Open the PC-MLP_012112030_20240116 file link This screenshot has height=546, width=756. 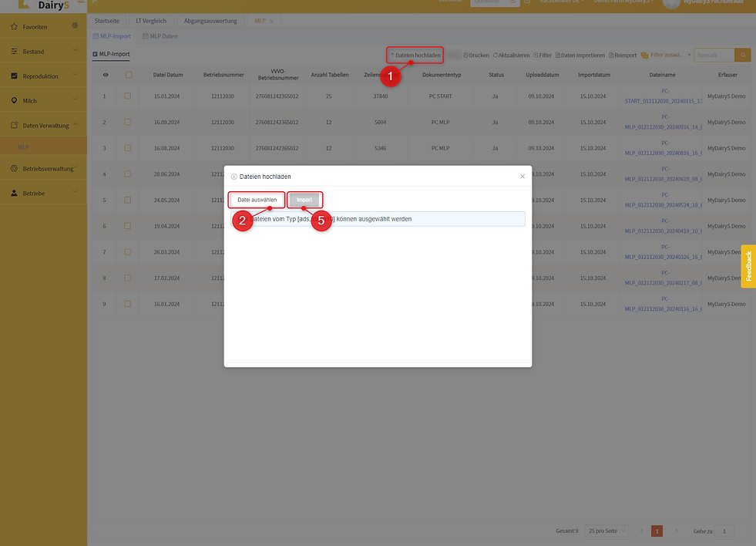[x=664, y=305]
